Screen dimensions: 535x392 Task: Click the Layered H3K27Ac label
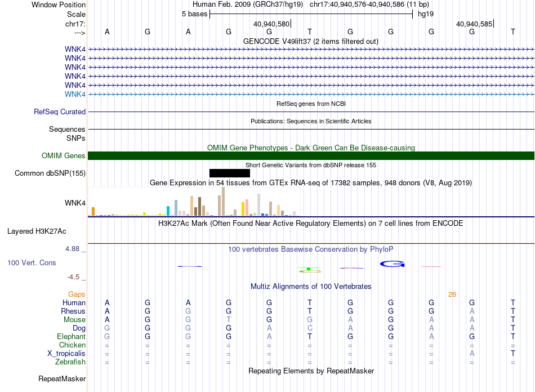coord(37,231)
